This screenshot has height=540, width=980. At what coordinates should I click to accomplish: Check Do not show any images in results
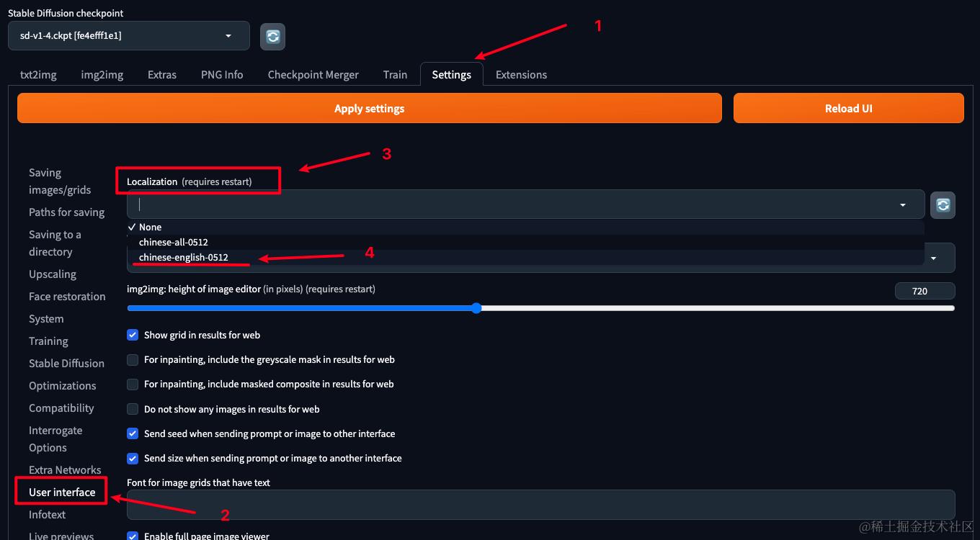pos(133,409)
